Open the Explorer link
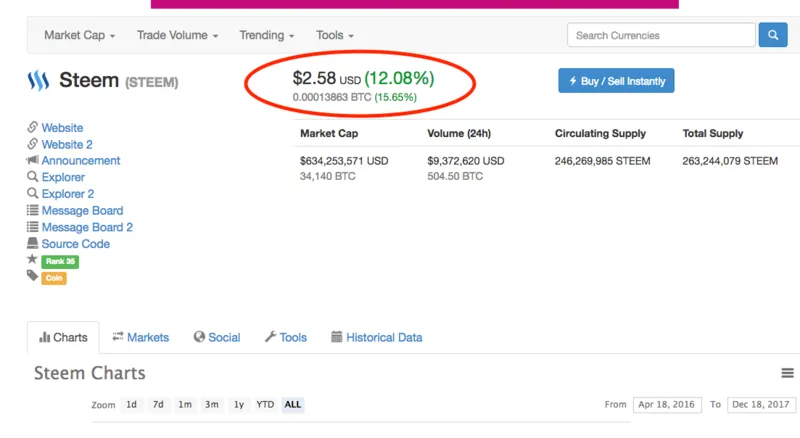 63,177
